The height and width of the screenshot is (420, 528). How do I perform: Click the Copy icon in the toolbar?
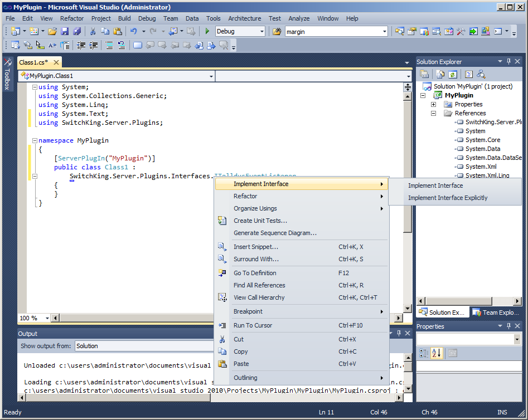click(105, 31)
